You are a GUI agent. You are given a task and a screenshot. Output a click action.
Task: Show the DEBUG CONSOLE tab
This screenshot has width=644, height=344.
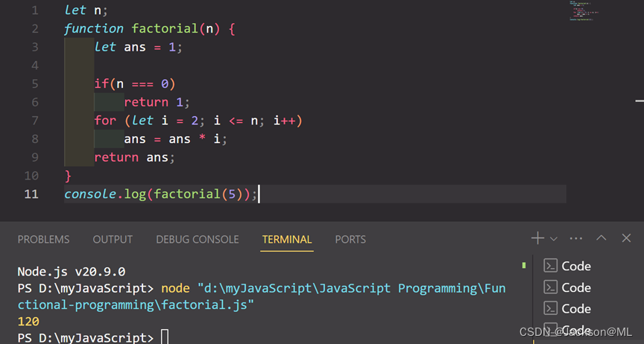[198, 239]
